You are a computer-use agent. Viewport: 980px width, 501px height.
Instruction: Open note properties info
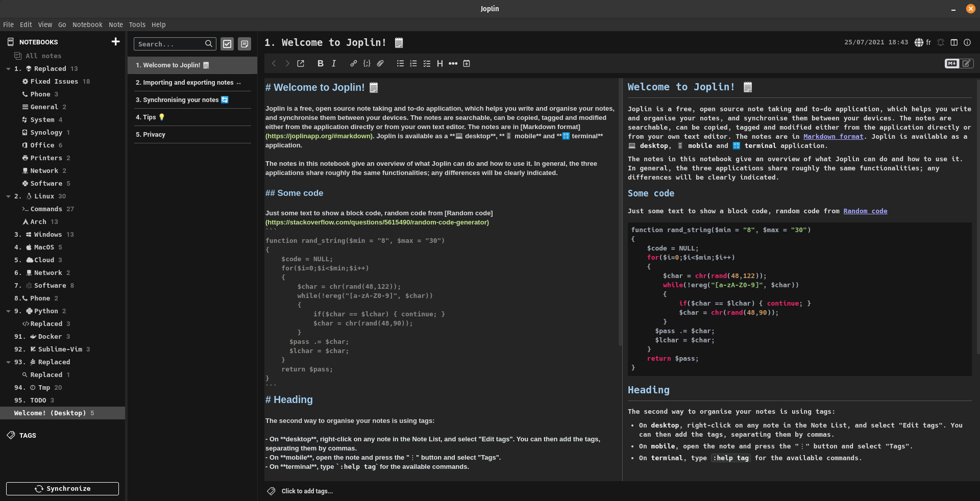click(x=967, y=42)
